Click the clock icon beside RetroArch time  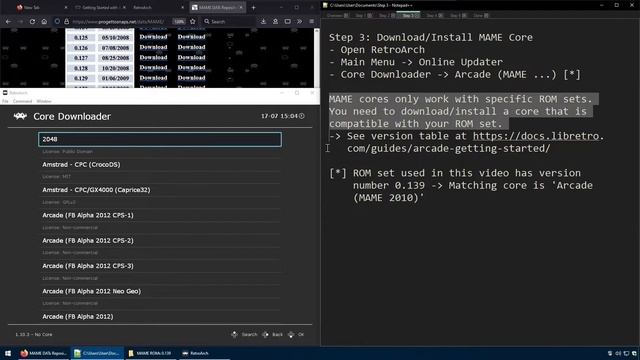point(302,116)
